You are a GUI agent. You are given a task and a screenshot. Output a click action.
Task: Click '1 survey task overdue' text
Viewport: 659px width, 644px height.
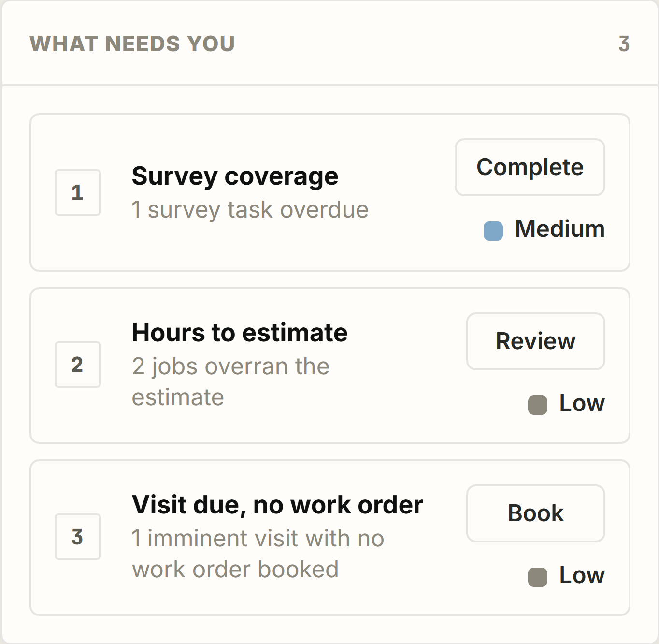pyautogui.click(x=250, y=210)
